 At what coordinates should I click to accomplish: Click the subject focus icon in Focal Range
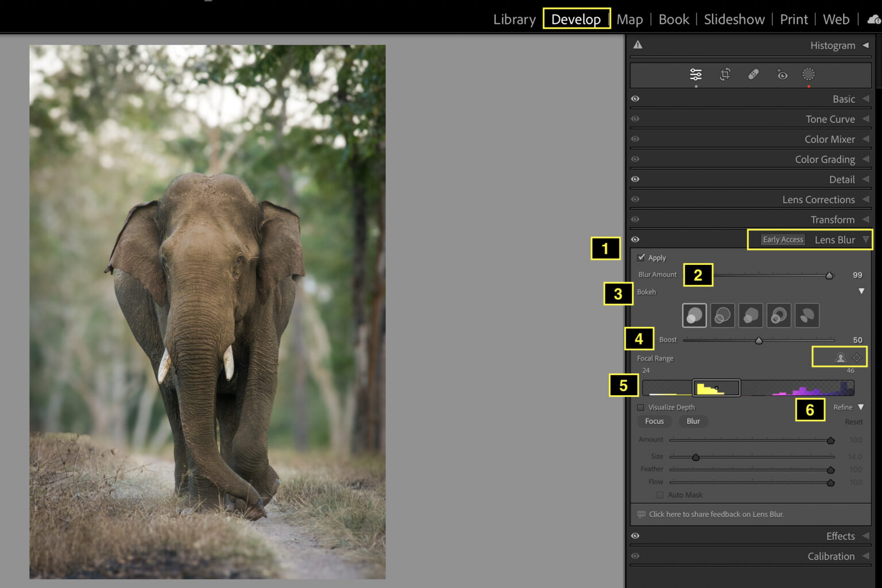840,357
